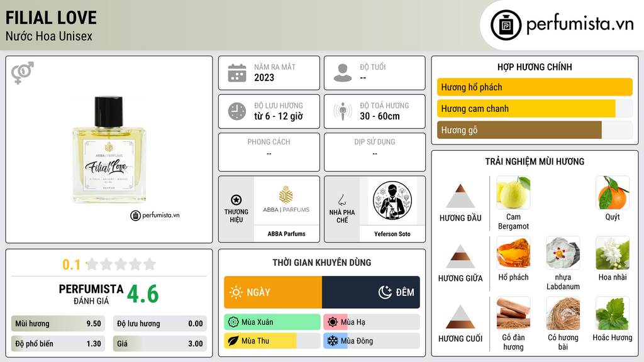Click the sillage icon beside Độ toả hương
Screen dimensions: 644x362
tap(343, 111)
